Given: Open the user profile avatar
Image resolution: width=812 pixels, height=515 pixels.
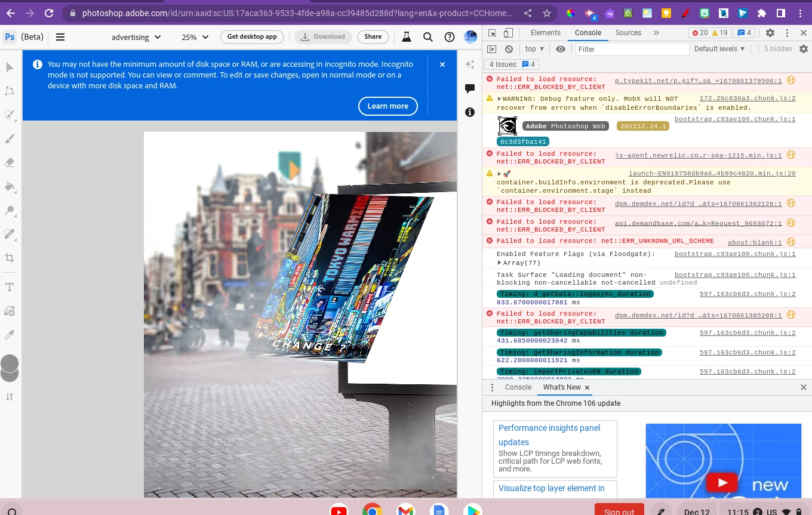Looking at the screenshot, I should (470, 37).
